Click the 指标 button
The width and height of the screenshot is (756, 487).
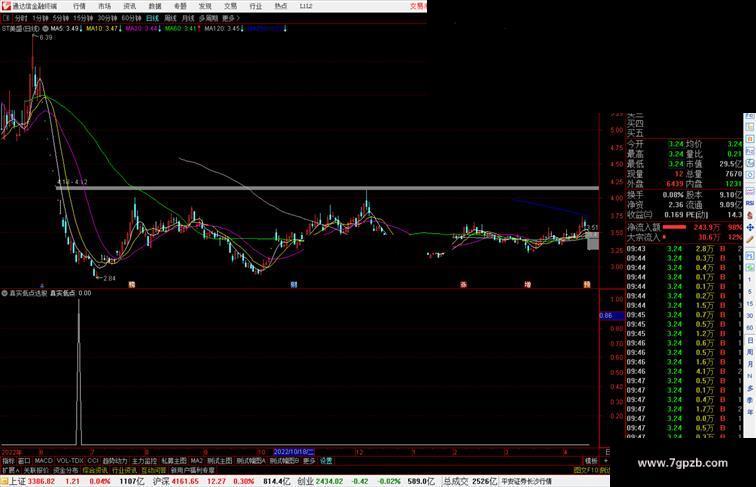point(8,461)
